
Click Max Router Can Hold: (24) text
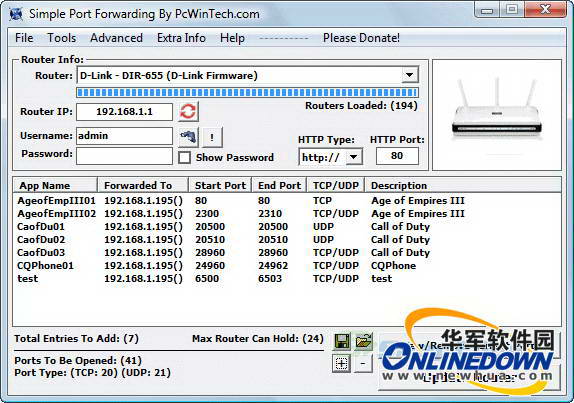click(x=258, y=338)
